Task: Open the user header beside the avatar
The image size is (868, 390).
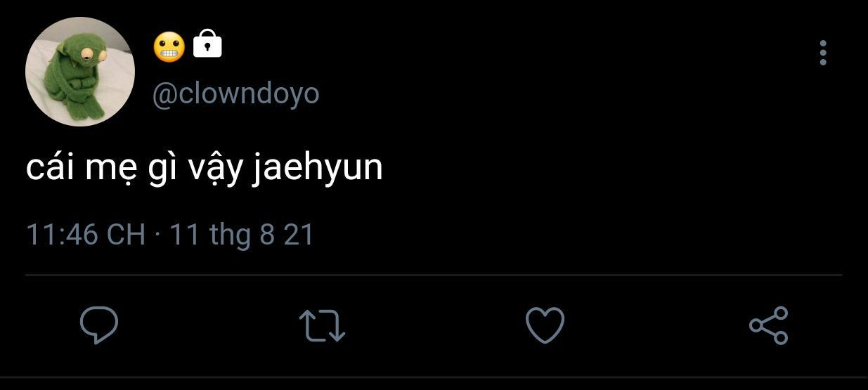Action: [x=235, y=69]
